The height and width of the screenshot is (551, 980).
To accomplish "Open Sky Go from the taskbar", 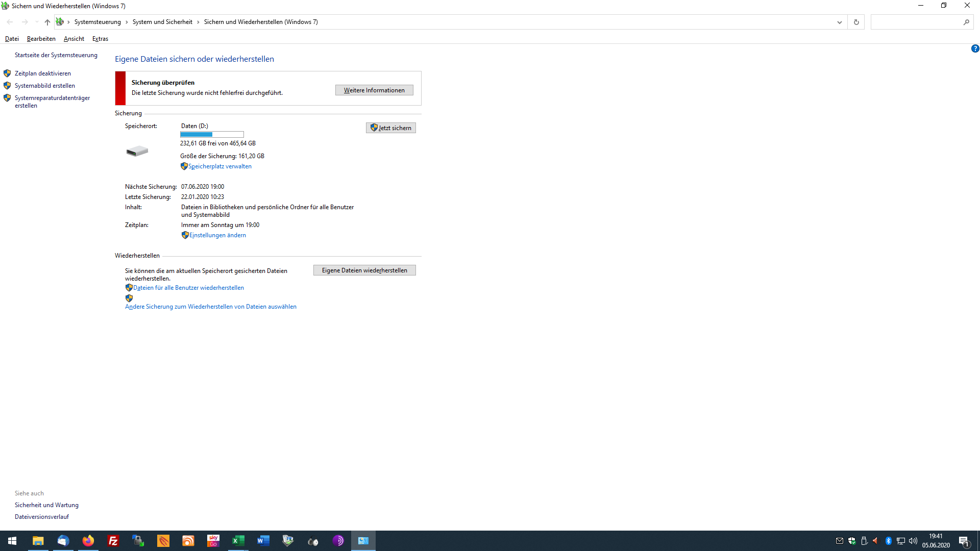I will (x=213, y=541).
